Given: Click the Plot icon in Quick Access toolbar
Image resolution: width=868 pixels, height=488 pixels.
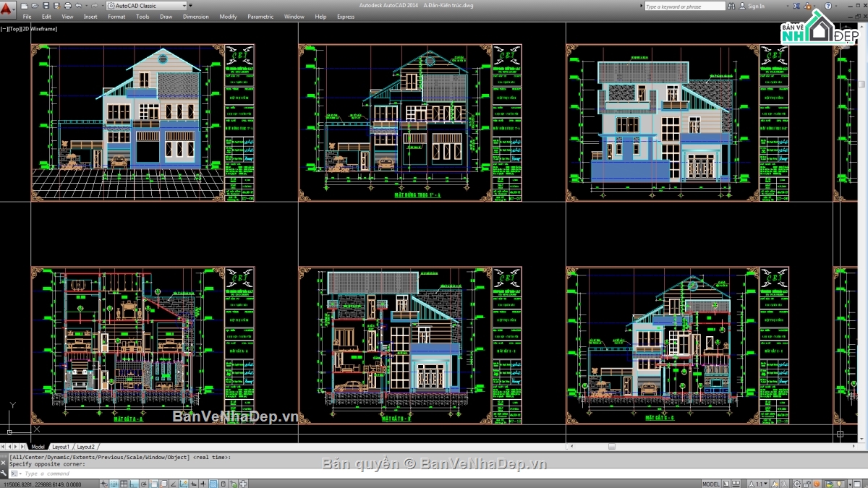Looking at the screenshot, I should 67,5.
